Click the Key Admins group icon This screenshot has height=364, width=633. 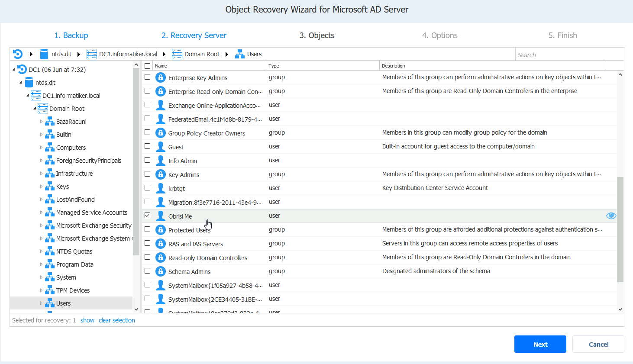[x=161, y=174]
